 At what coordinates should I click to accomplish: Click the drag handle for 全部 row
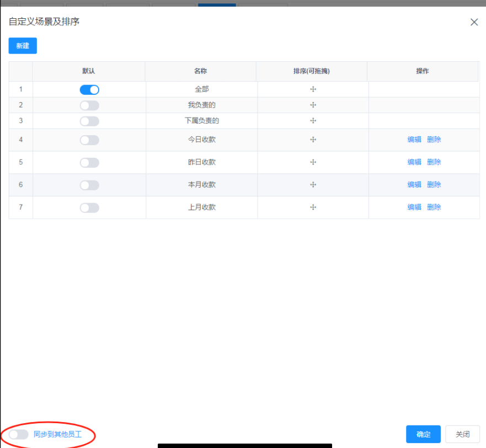point(313,89)
